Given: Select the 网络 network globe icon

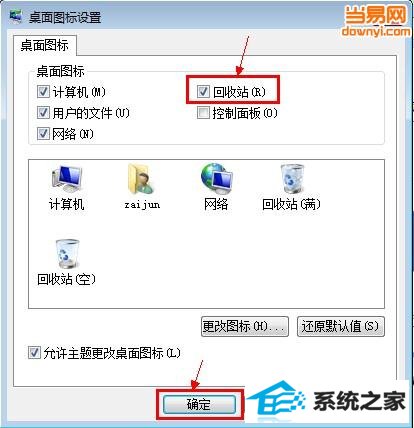Looking at the screenshot, I should click(x=216, y=179).
